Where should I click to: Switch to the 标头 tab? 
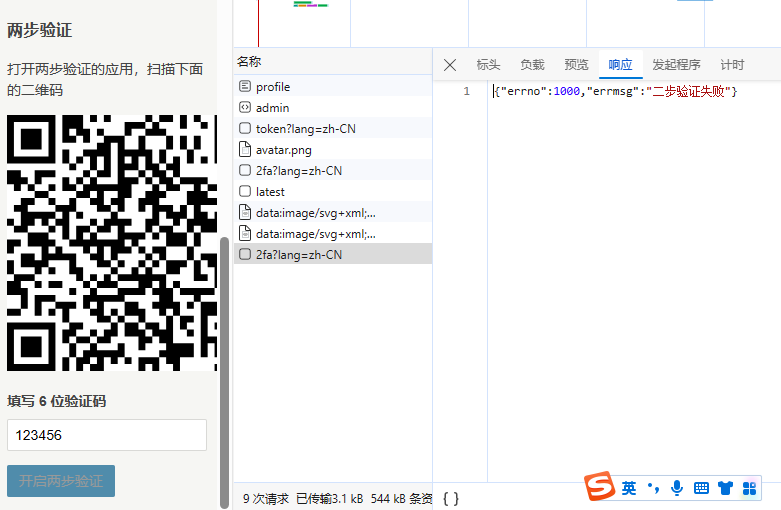tap(488, 65)
